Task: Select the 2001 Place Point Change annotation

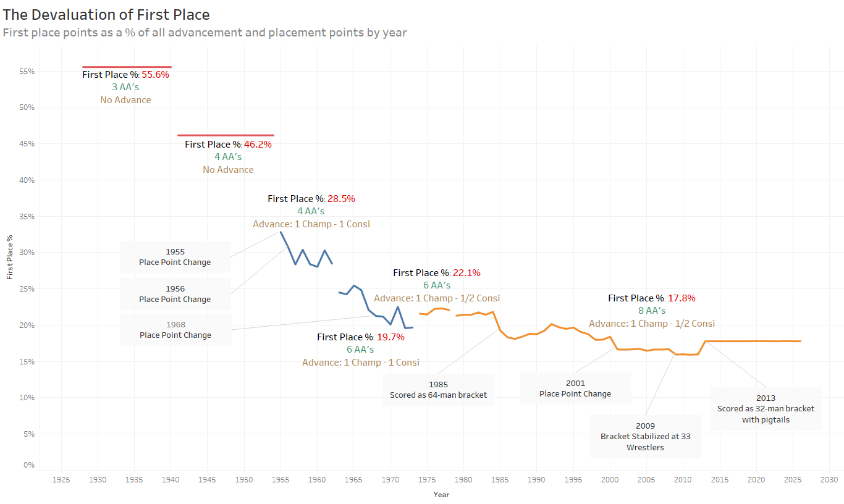Action: tap(575, 388)
